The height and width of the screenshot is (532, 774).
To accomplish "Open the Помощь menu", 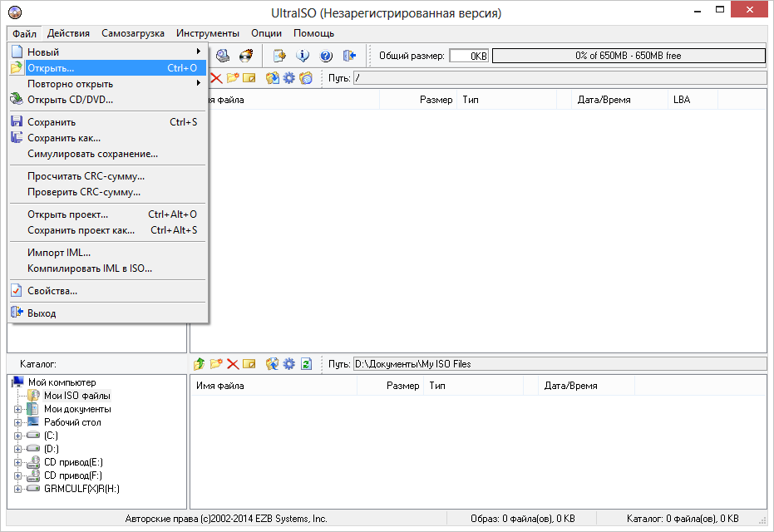I will [313, 33].
